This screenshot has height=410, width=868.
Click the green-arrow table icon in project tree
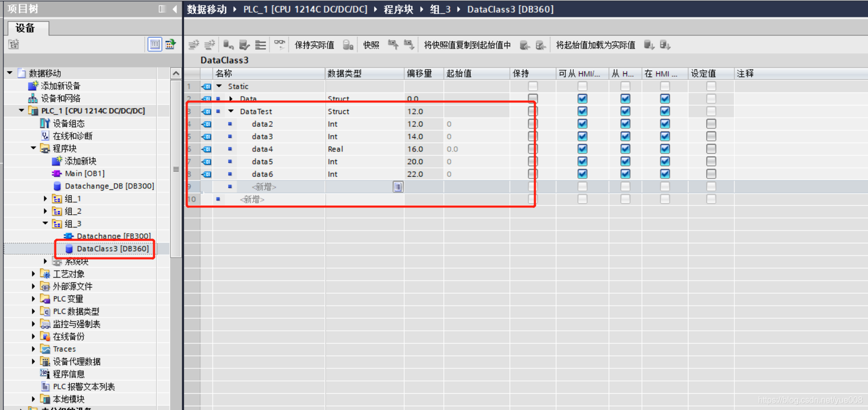(x=170, y=44)
